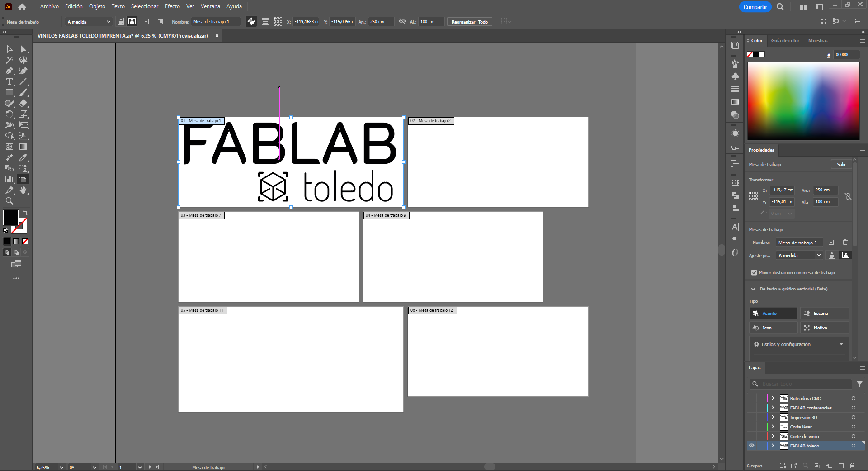Select the Paintbrush tool
Viewport: 868px width, 471px height.
24,92
